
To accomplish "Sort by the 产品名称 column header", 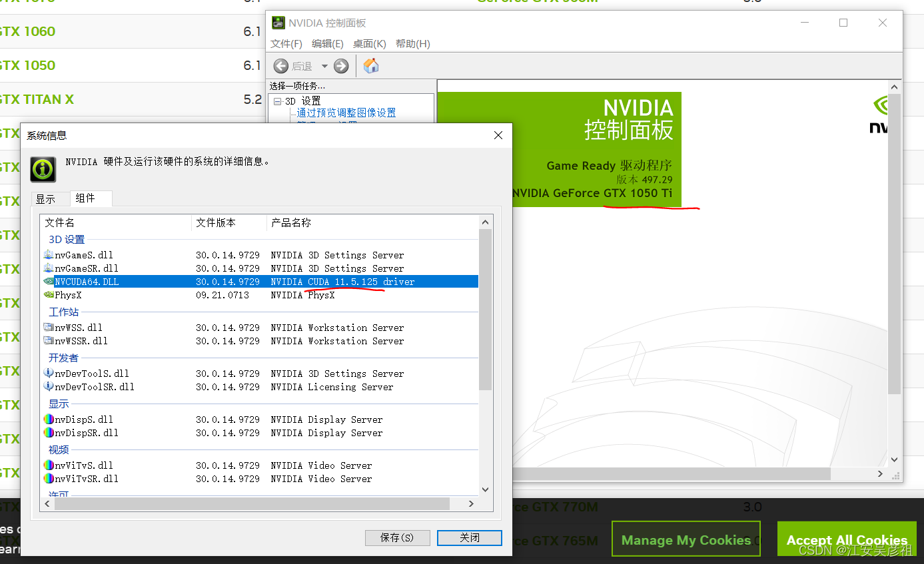I will (x=373, y=222).
